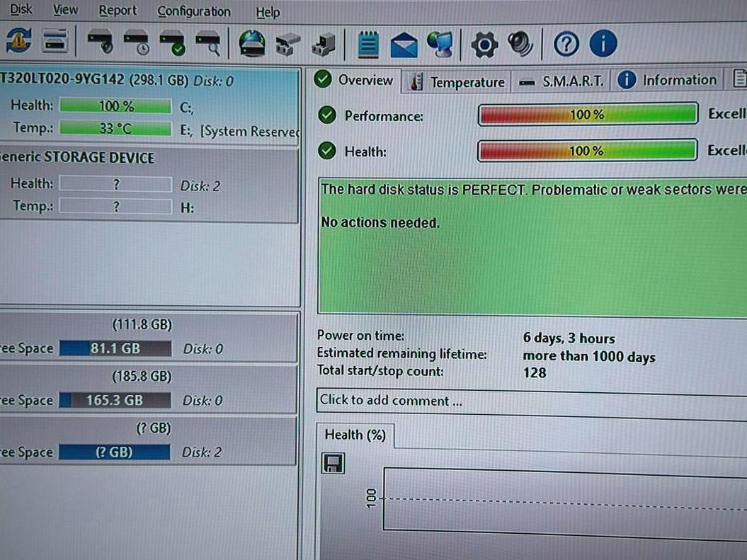Screen dimensions: 747x560
Task: Click the 'Click to add comment' field
Action: click(531, 401)
